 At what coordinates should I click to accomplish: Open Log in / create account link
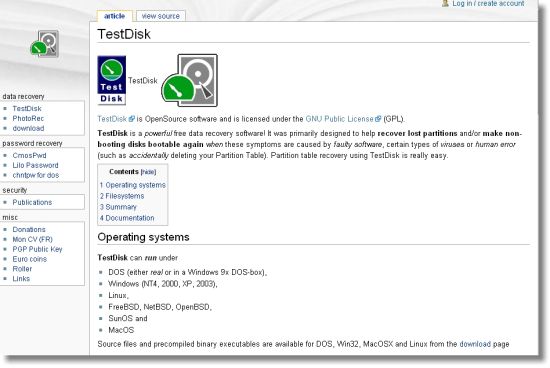488,4
